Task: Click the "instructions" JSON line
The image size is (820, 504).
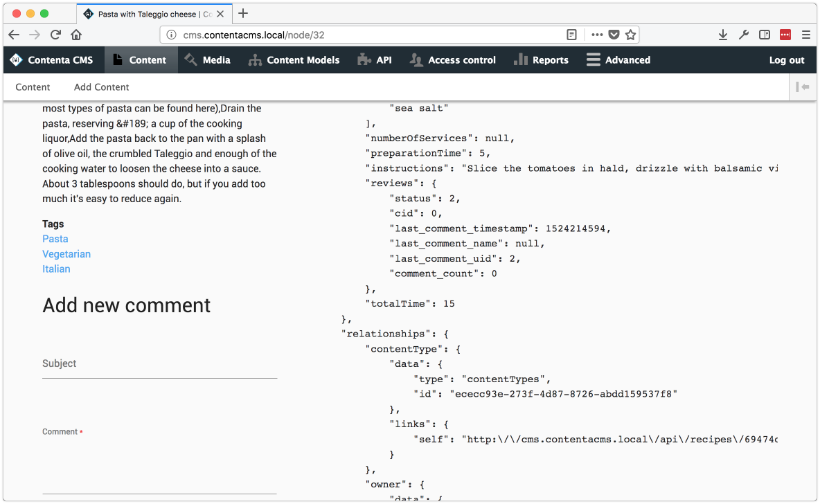Action: 571,168
